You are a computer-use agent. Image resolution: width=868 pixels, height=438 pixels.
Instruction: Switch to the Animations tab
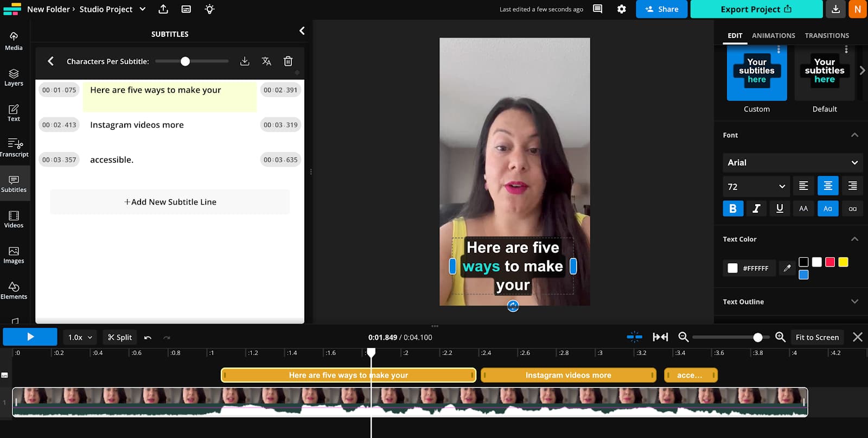coord(773,35)
